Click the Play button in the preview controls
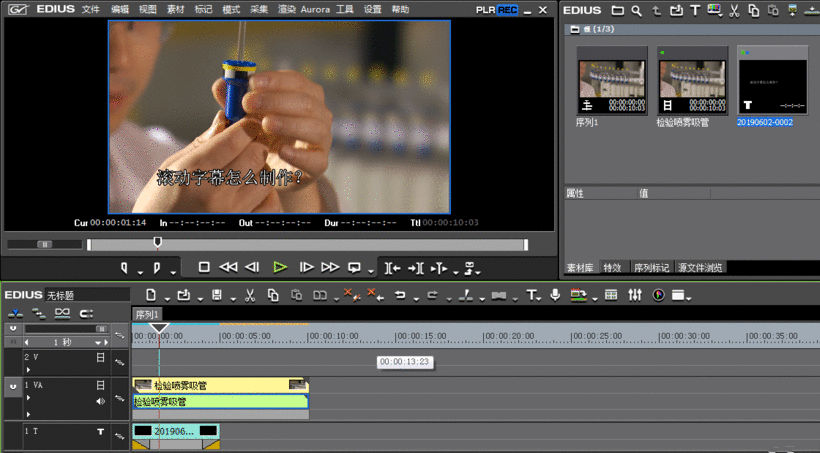Screen dimensions: 820x453 [280, 267]
